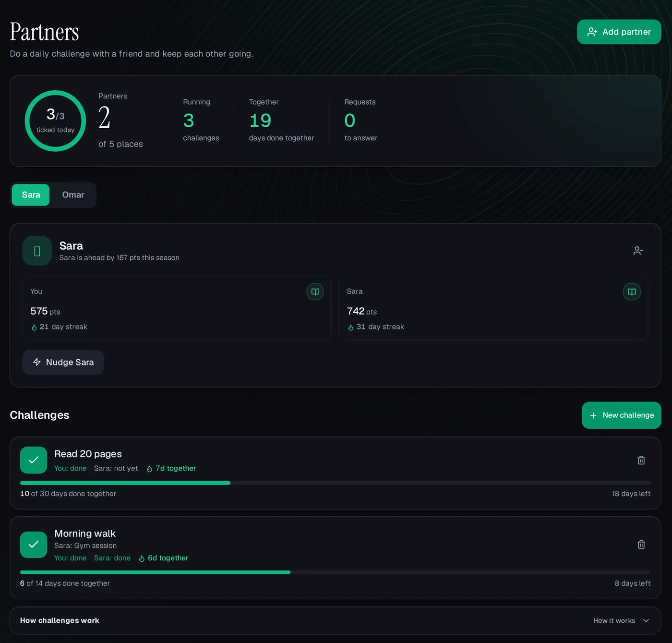Click the "3" running challenges value

(x=189, y=121)
